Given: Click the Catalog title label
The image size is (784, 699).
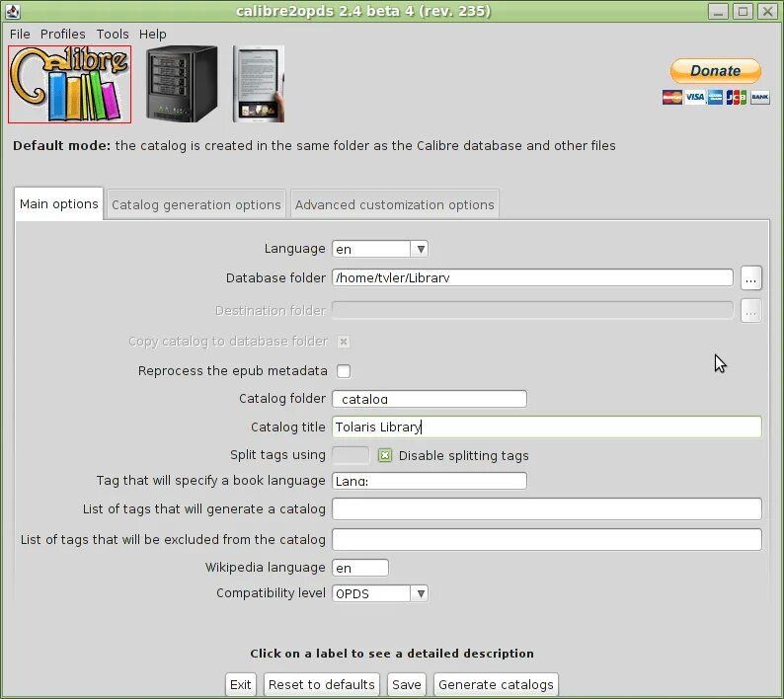Looking at the screenshot, I should click(x=288, y=427).
